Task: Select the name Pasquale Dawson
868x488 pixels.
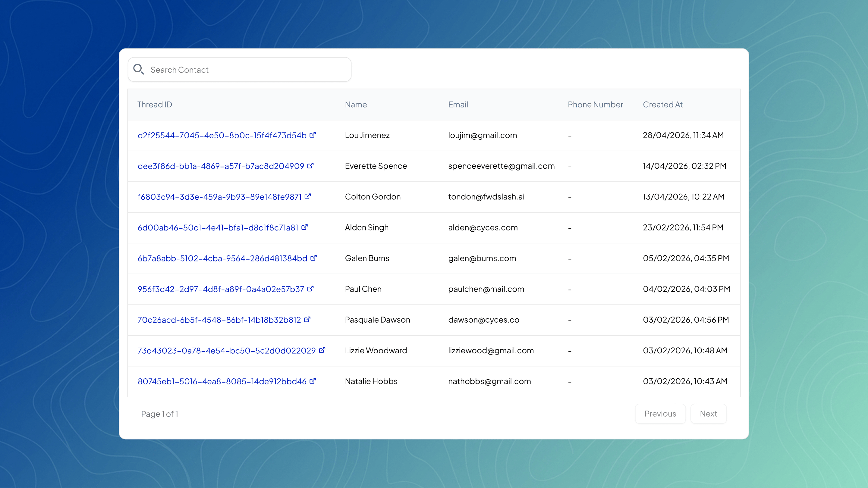Action: [x=378, y=320]
